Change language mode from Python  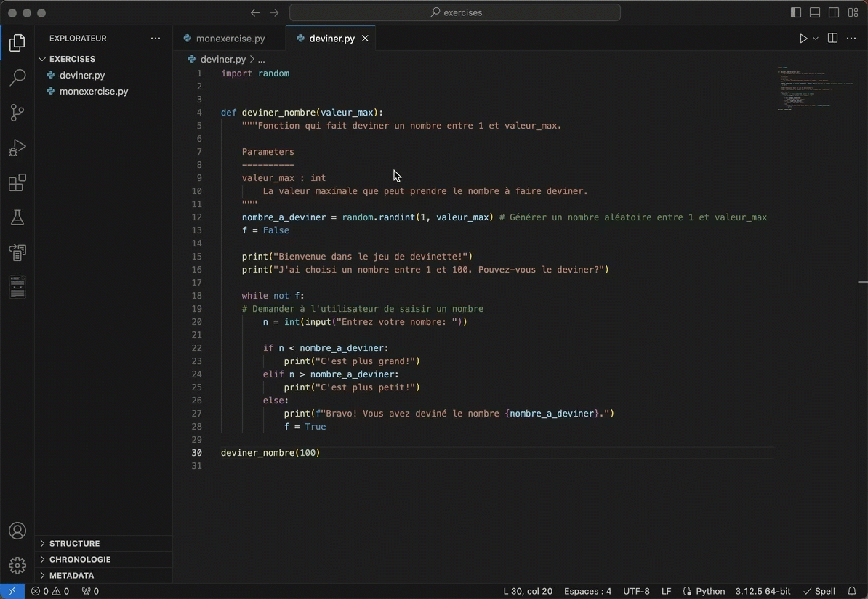point(710,591)
